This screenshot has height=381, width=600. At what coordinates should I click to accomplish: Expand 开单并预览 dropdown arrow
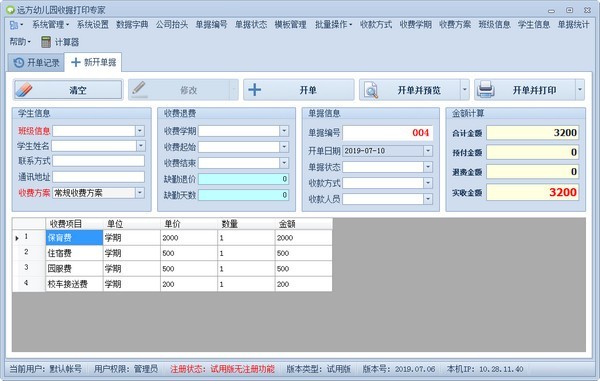click(x=465, y=90)
